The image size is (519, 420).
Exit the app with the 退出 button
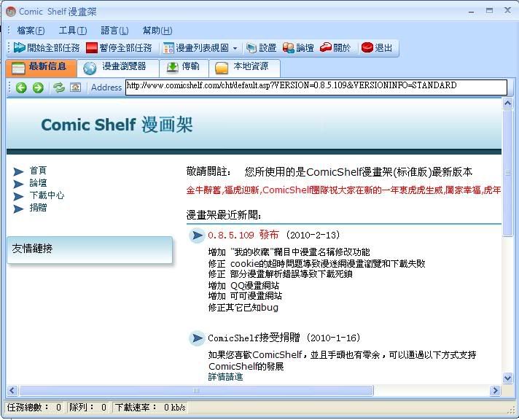click(x=377, y=48)
